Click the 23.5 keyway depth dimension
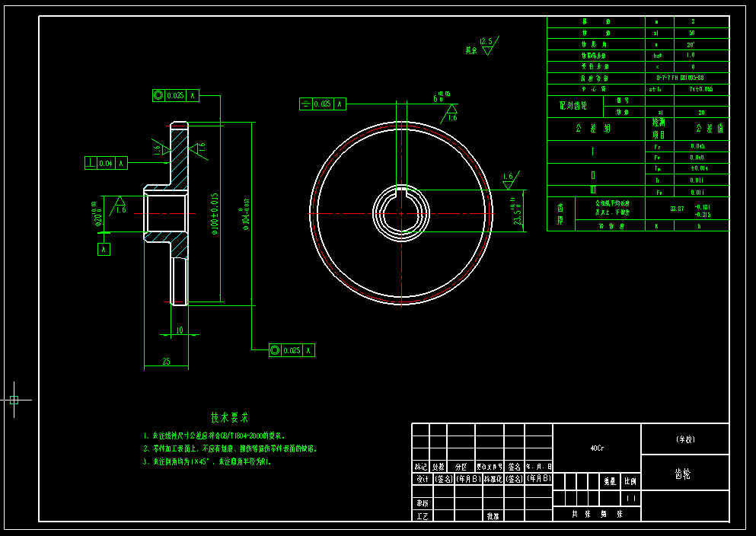This screenshot has height=536, width=756. point(516,211)
